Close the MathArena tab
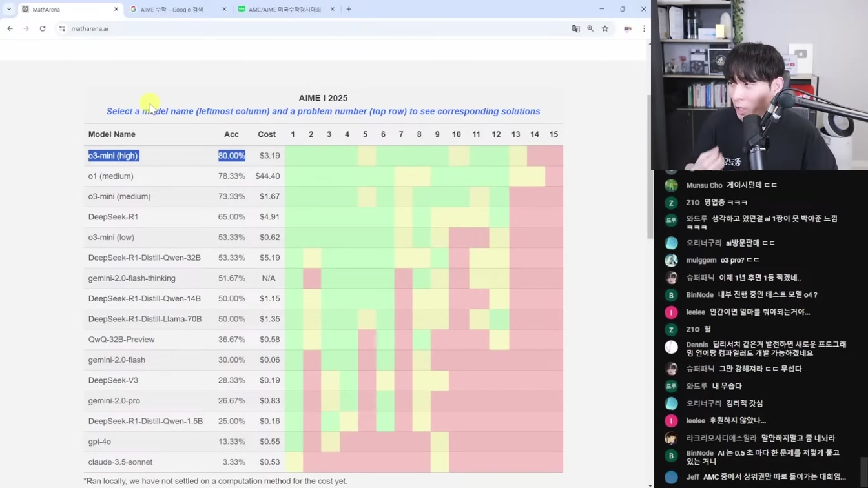This screenshot has width=868, height=488. click(116, 9)
